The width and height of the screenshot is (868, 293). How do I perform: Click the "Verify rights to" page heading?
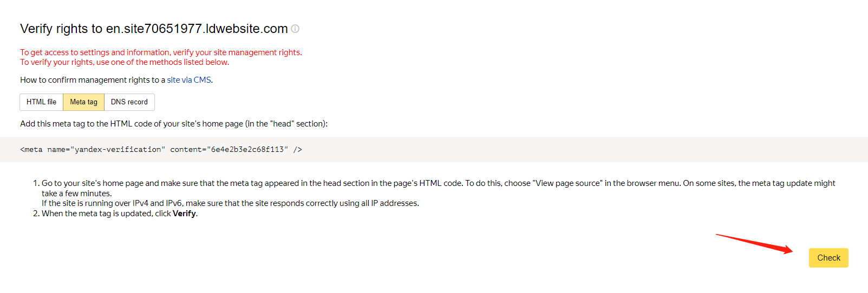point(61,29)
